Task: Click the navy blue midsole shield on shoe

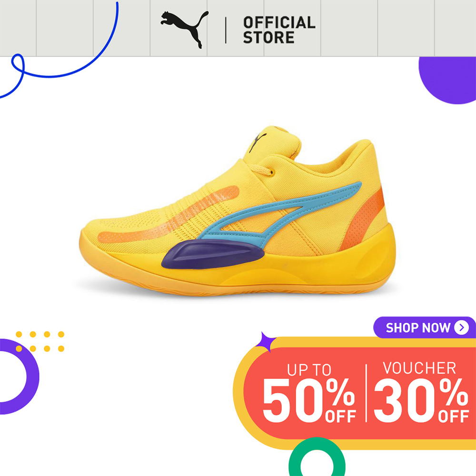Action: [x=212, y=254]
